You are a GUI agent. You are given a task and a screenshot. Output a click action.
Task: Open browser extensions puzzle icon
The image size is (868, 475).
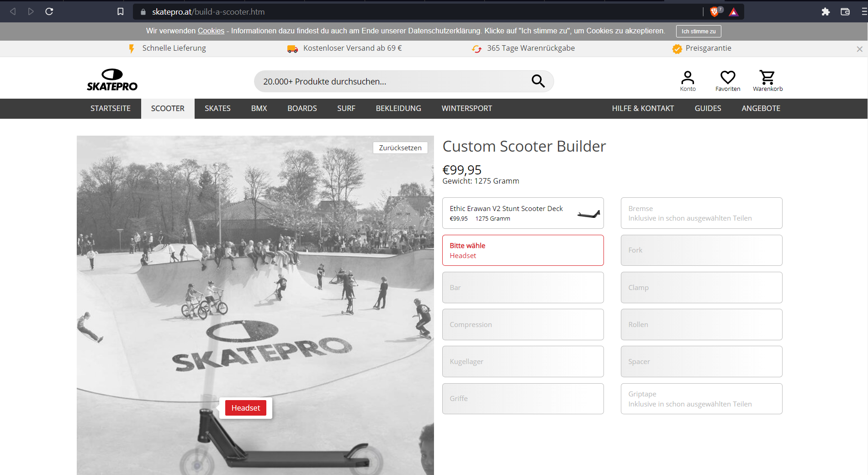pyautogui.click(x=826, y=12)
